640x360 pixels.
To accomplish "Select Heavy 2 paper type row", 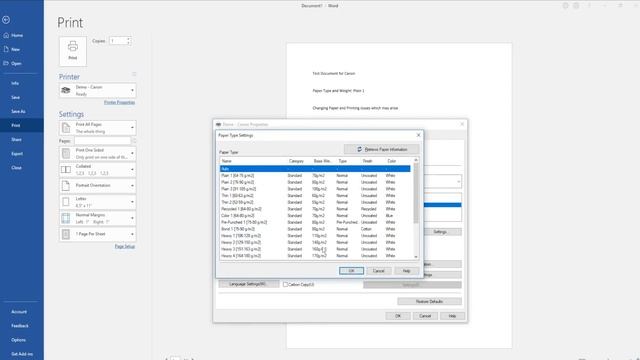I will 315,242.
